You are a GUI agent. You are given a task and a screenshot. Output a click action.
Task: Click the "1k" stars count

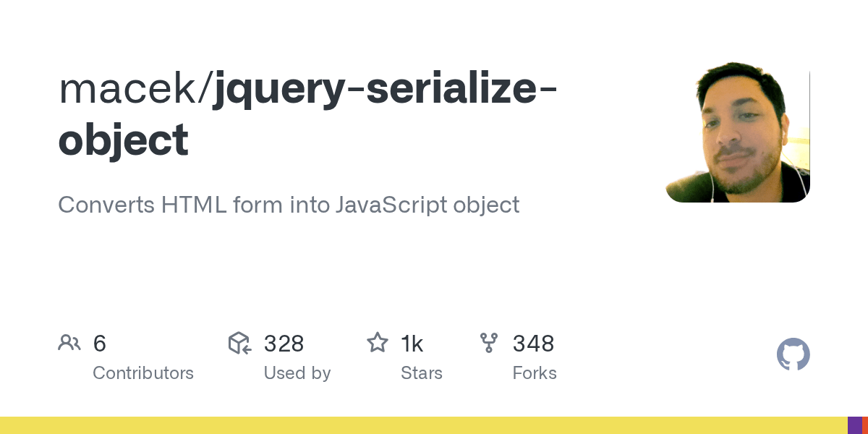pyautogui.click(x=412, y=343)
